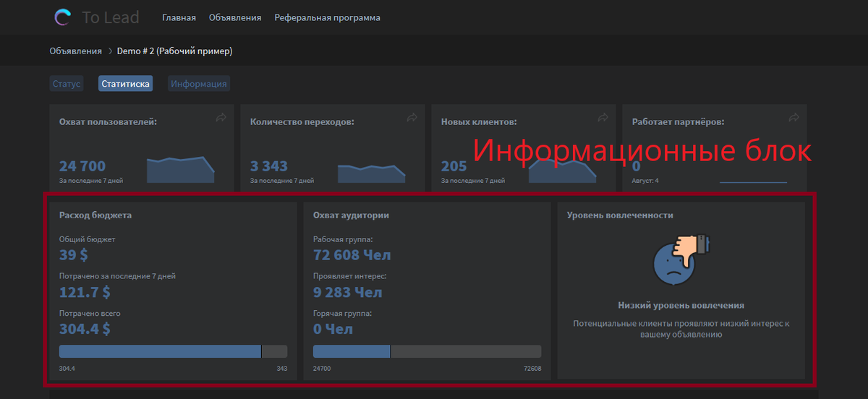Click the Работает партнёров line chart
The width and height of the screenshot is (868, 399).
tap(753, 181)
